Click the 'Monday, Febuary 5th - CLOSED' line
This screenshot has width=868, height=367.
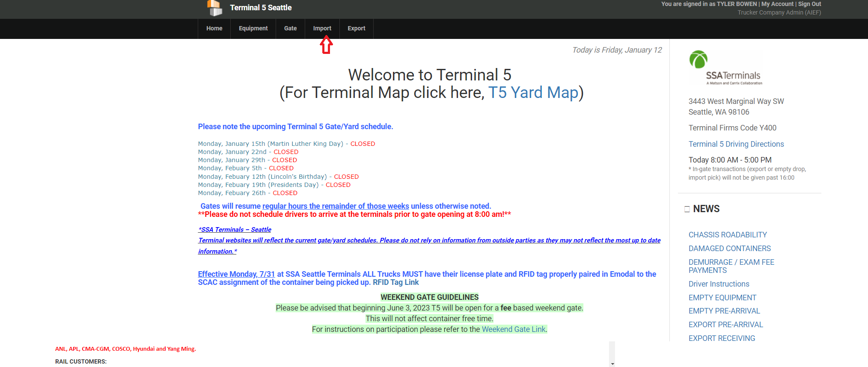246,168
